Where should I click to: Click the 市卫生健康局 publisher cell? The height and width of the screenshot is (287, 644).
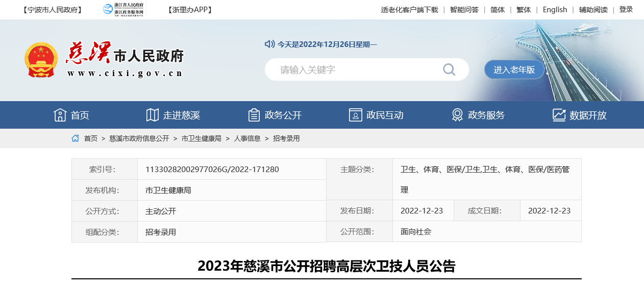coord(232,190)
